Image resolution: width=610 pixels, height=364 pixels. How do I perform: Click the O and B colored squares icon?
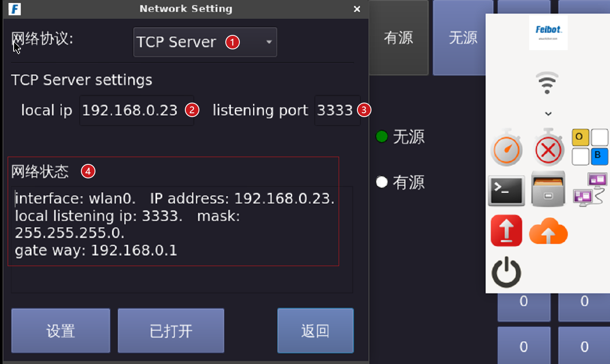click(x=590, y=147)
